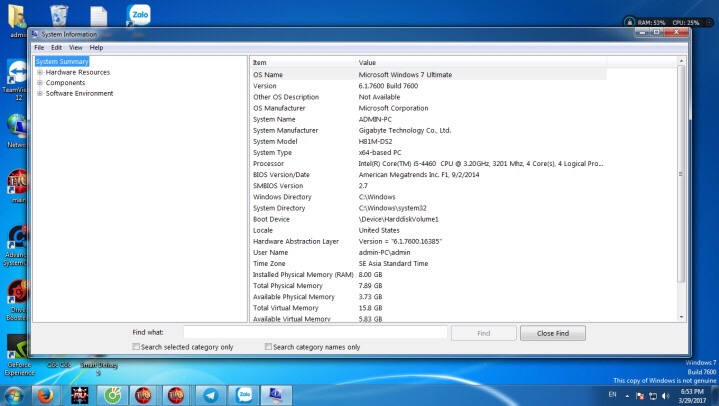The height and width of the screenshot is (406, 719).
Task: Open the Firefox taskbar icon
Action: click(45, 395)
